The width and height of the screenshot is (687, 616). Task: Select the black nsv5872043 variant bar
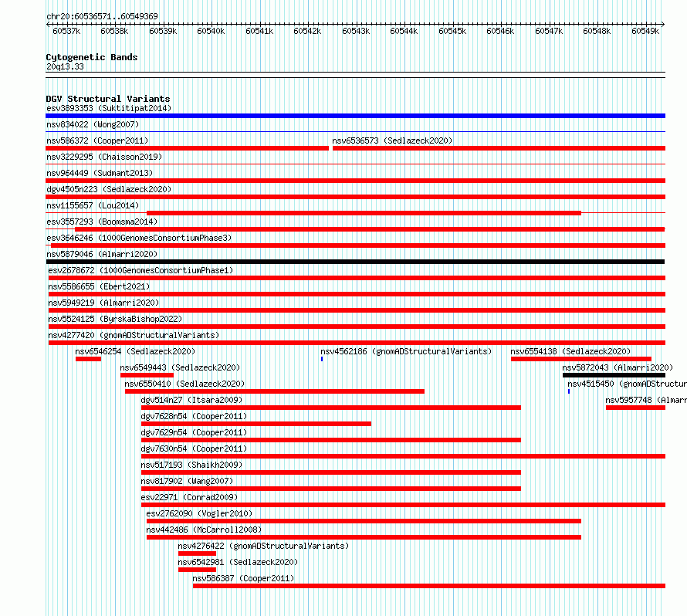point(614,375)
